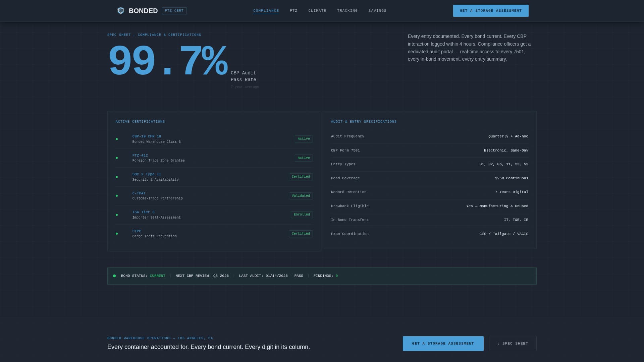
Task: Switch to the COMPLIANCE tab
Action: point(266,10)
